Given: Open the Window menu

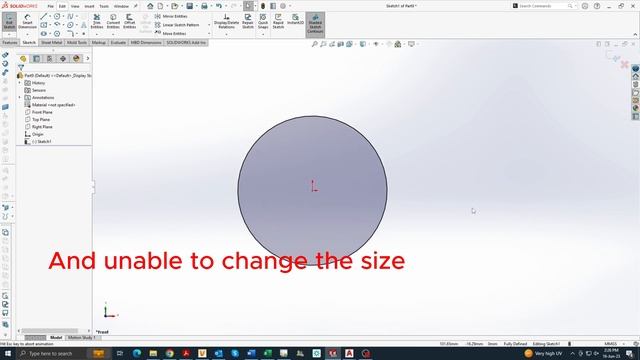Looking at the screenshot, I should 121,7.
